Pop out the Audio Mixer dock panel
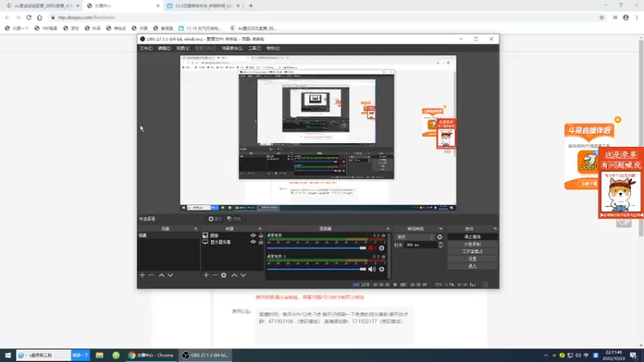 click(x=387, y=228)
